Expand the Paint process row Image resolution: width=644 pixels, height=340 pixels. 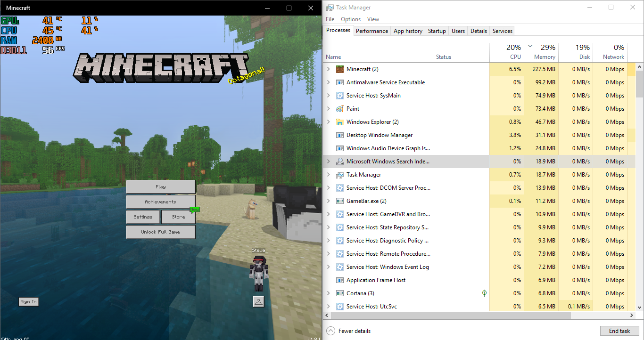click(x=329, y=109)
